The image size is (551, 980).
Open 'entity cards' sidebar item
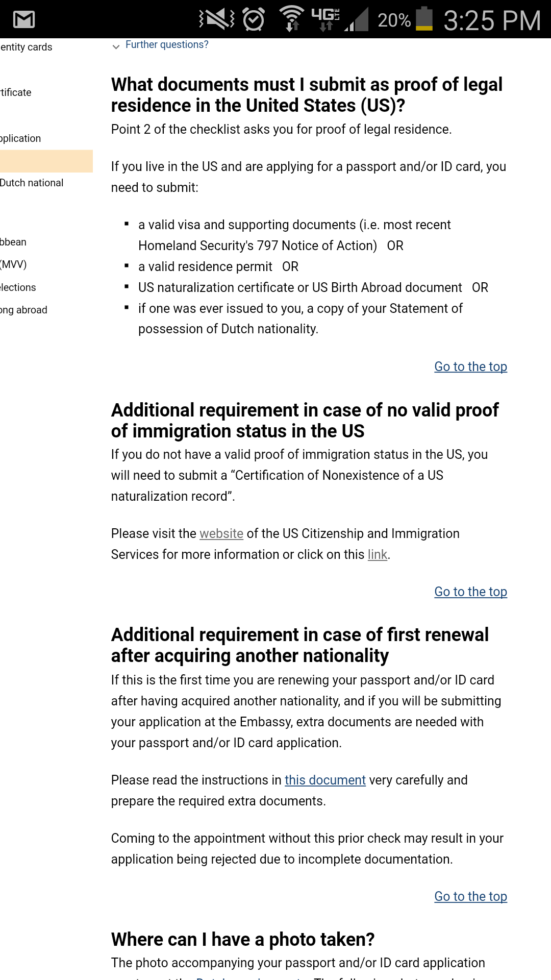(27, 47)
